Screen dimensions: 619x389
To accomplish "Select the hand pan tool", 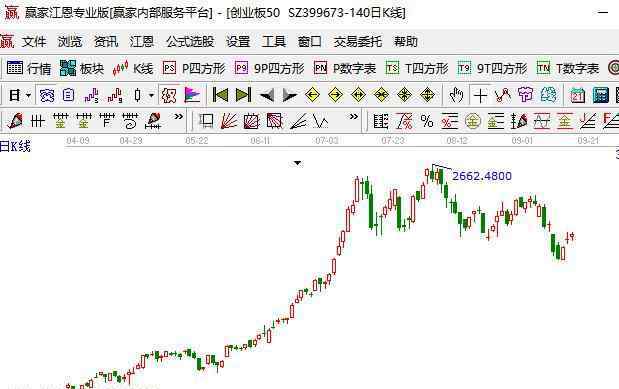I will point(456,95).
